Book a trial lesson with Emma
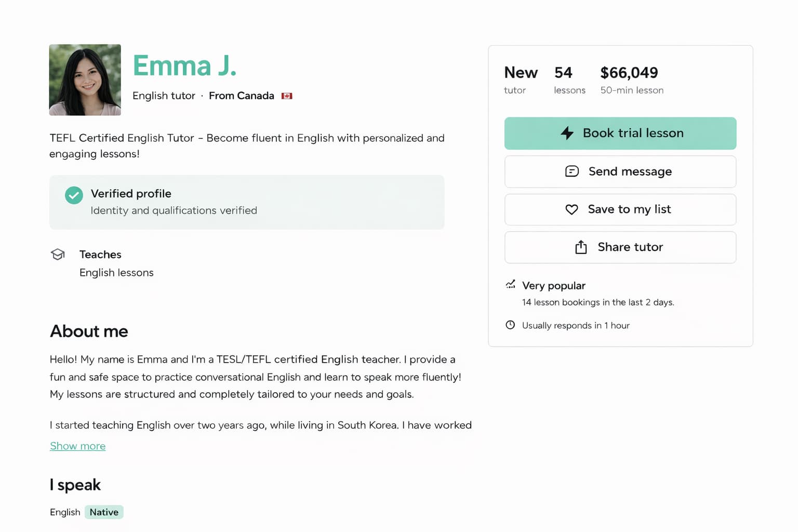 coord(620,133)
